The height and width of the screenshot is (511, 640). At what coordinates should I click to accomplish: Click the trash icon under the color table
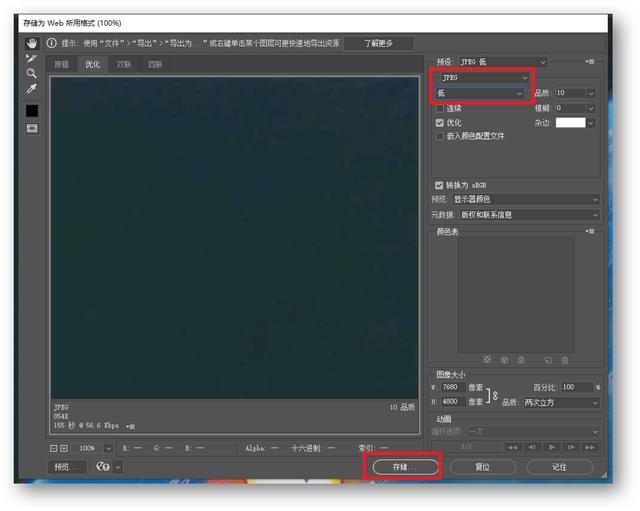point(565,359)
